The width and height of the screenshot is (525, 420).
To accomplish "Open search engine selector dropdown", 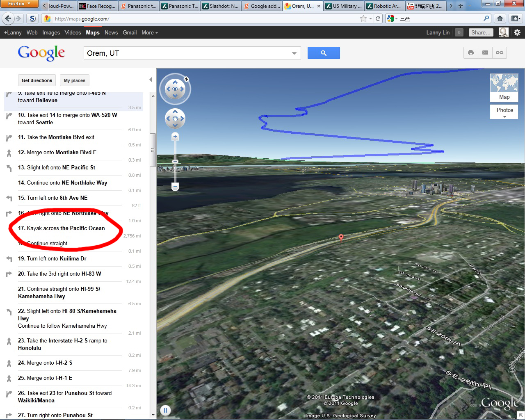I will pos(392,18).
